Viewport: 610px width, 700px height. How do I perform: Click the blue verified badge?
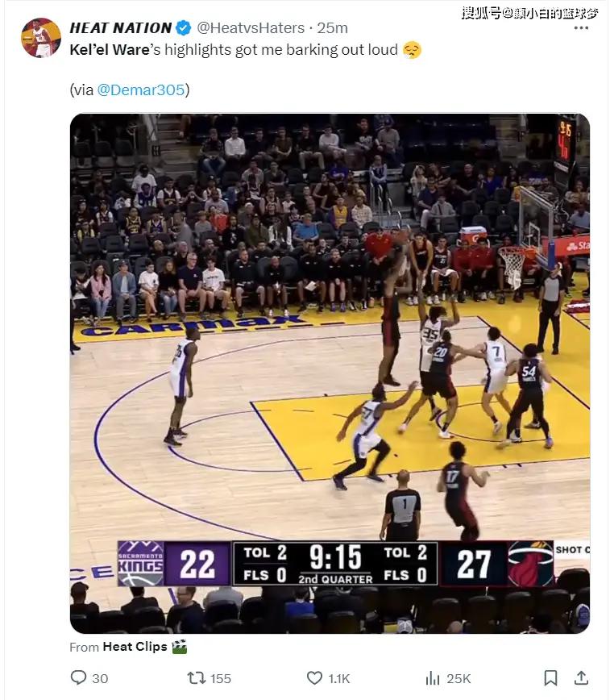[184, 28]
